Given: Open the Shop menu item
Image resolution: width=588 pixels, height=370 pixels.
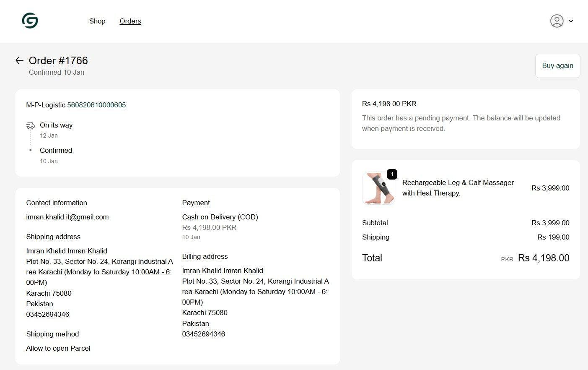Looking at the screenshot, I should coord(97,21).
